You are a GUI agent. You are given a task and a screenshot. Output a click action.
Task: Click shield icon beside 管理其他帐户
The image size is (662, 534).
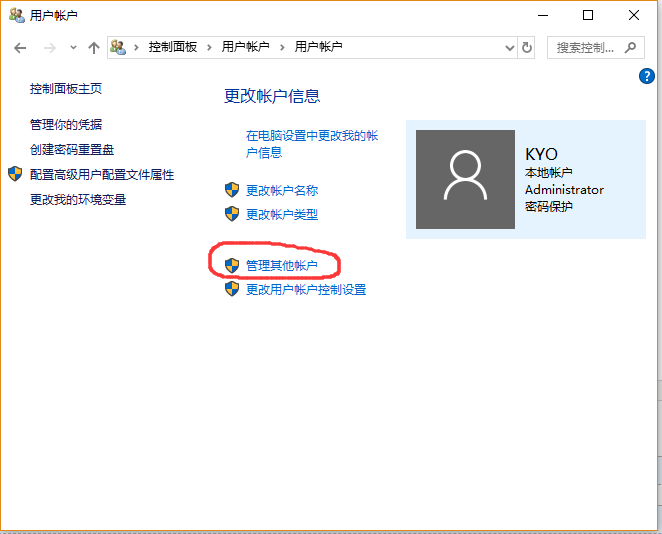[232, 266]
